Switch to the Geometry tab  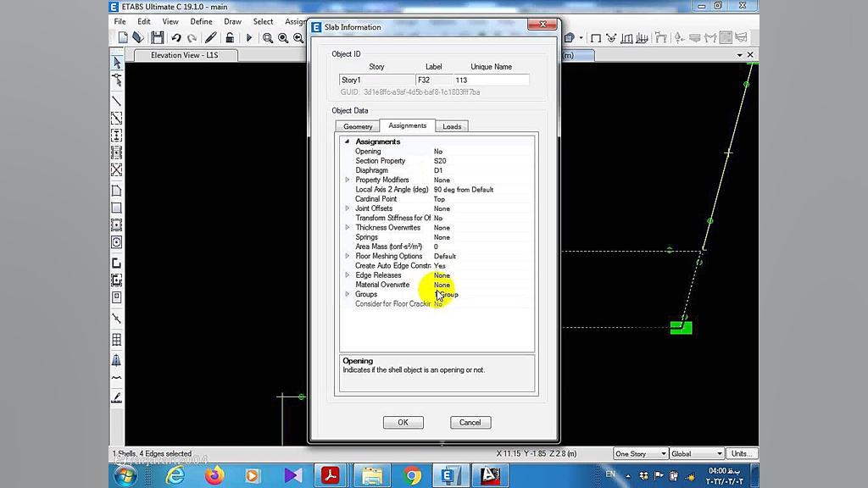pos(358,126)
